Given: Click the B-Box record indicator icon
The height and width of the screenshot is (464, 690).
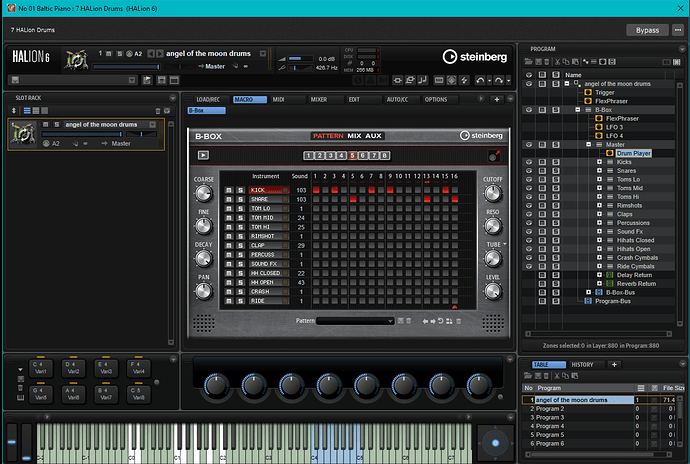Looking at the screenshot, I should [494, 156].
